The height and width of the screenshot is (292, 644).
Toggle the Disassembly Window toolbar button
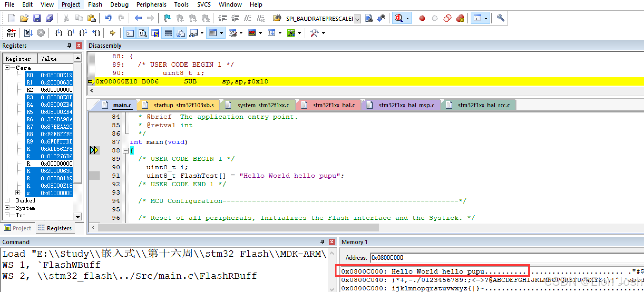point(143,33)
